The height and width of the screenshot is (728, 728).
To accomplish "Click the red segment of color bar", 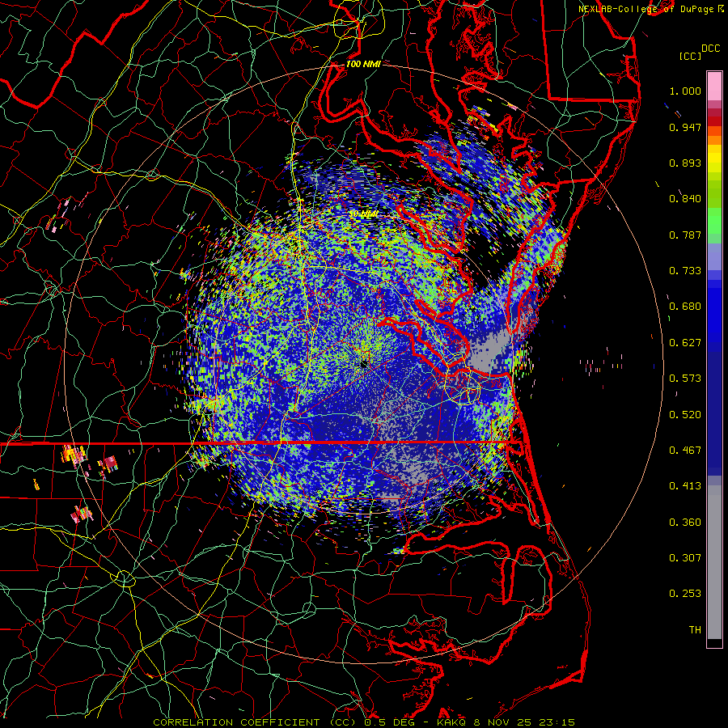I will pos(714,121).
